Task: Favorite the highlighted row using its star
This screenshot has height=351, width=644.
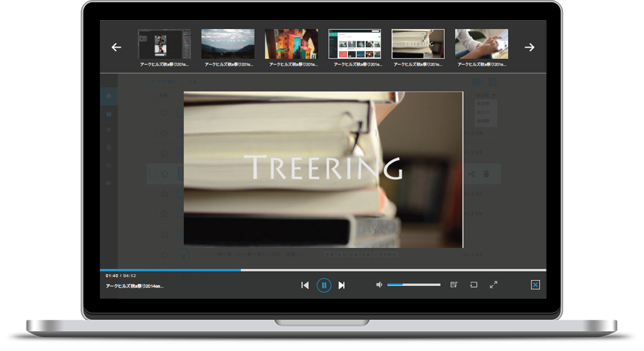Action: click(164, 173)
